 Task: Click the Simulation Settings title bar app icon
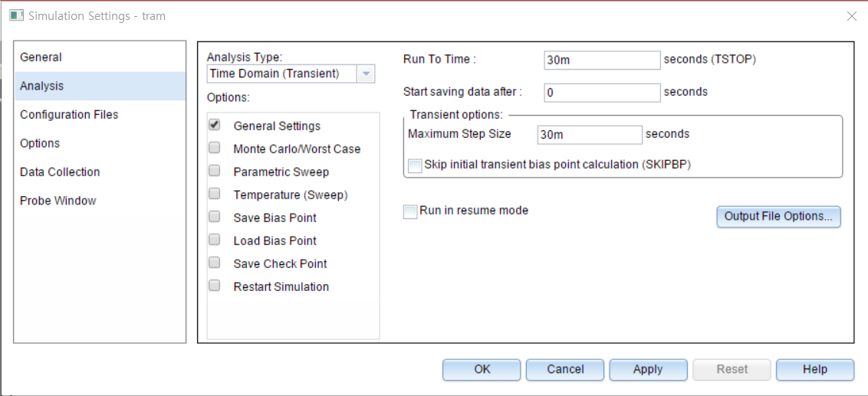(17, 15)
